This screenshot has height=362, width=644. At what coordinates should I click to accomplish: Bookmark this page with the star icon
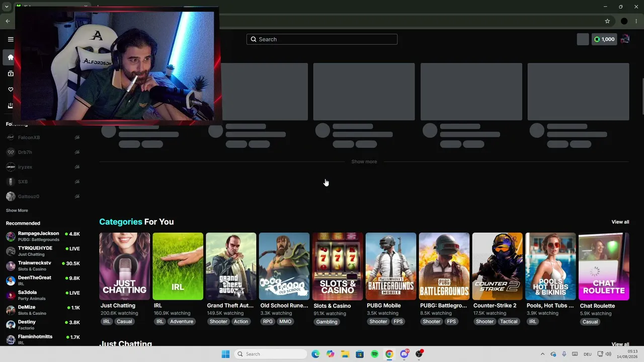tap(607, 21)
